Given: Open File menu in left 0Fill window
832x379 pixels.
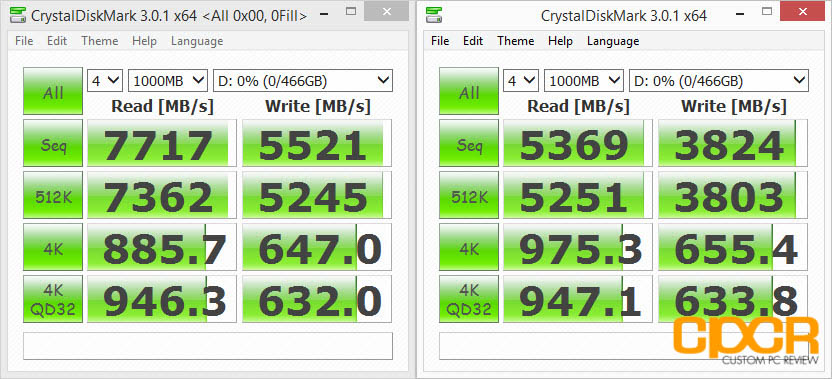Looking at the screenshot, I should coord(24,41).
